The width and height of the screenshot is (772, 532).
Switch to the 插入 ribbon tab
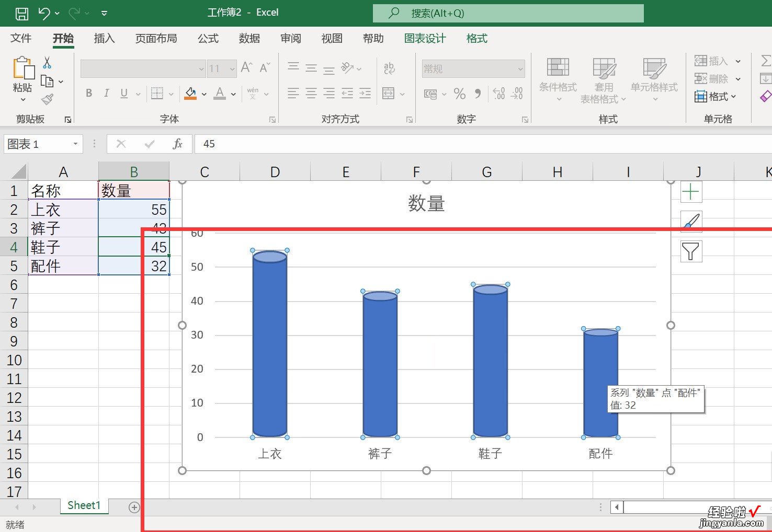click(x=104, y=38)
